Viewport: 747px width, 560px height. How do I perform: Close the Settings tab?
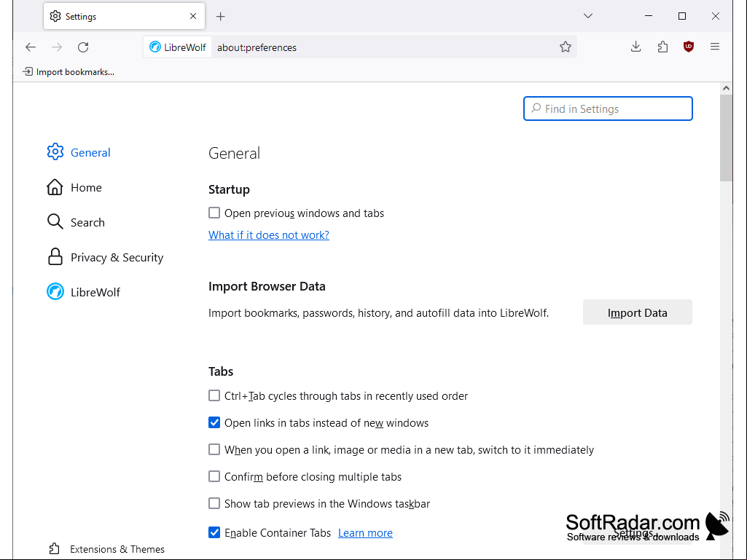coord(193,16)
